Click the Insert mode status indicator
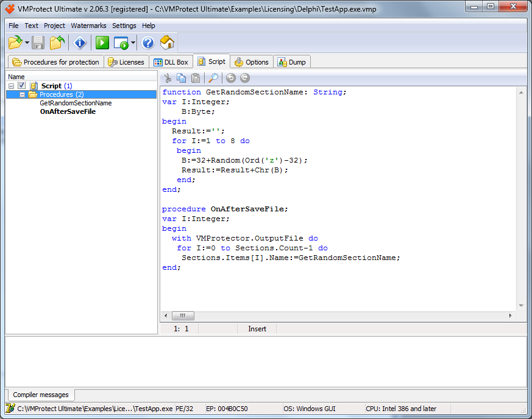 click(257, 329)
